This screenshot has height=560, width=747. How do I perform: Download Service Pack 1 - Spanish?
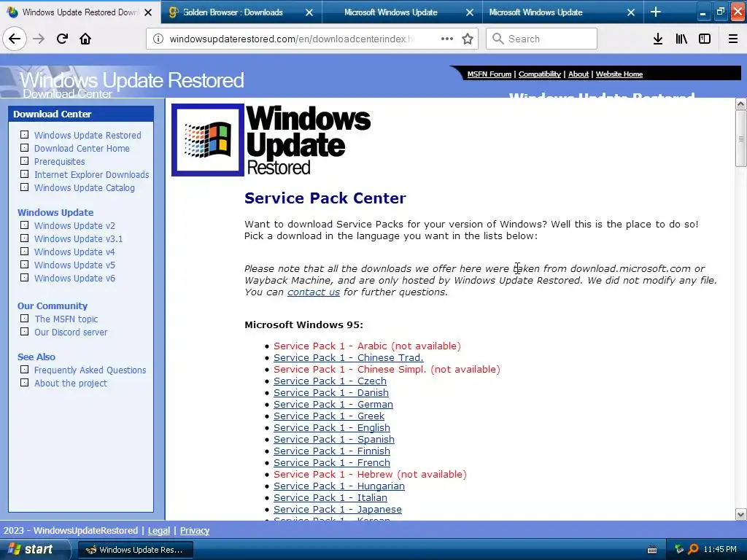[334, 439]
